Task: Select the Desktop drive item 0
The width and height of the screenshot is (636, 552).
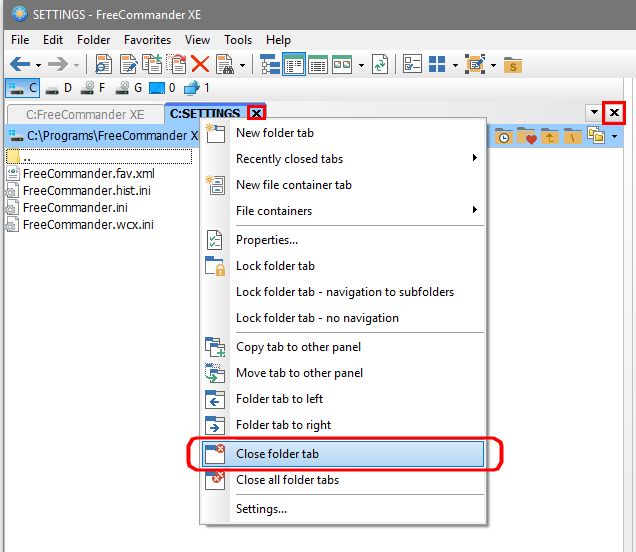Action: pyautogui.click(x=162, y=88)
